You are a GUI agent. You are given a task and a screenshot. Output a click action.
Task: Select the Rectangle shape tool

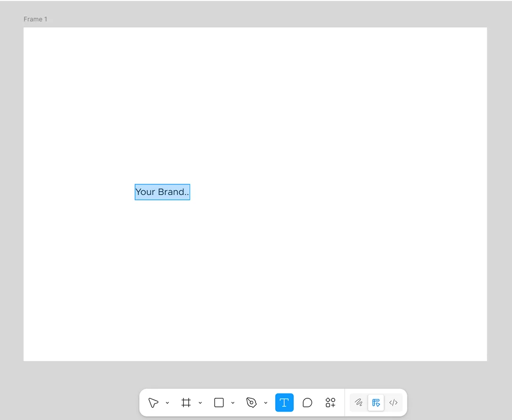click(219, 403)
